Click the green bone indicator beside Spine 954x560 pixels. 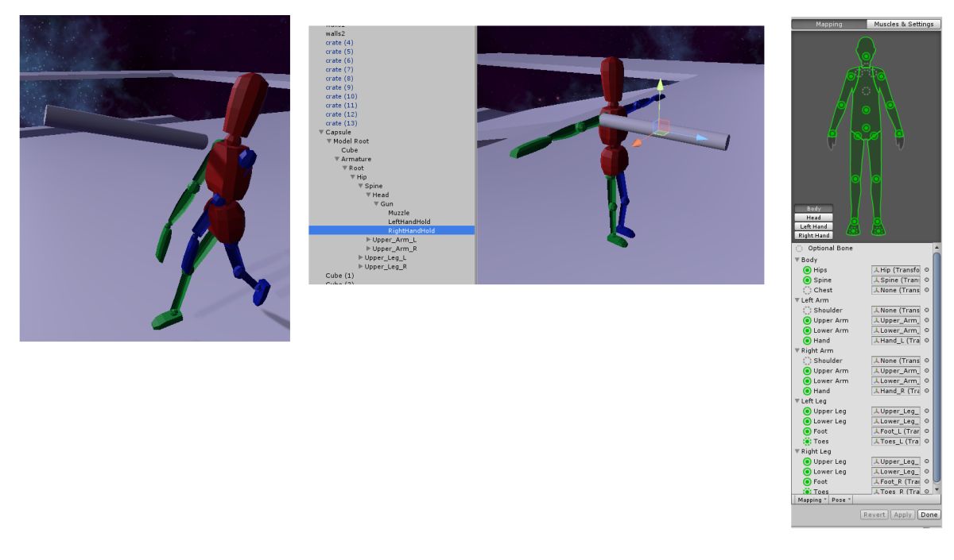tap(807, 280)
